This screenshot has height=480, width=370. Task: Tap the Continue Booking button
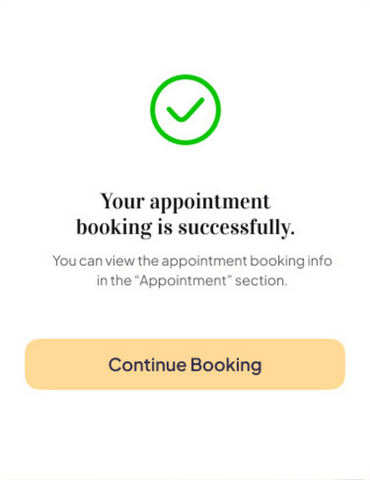[x=185, y=364]
